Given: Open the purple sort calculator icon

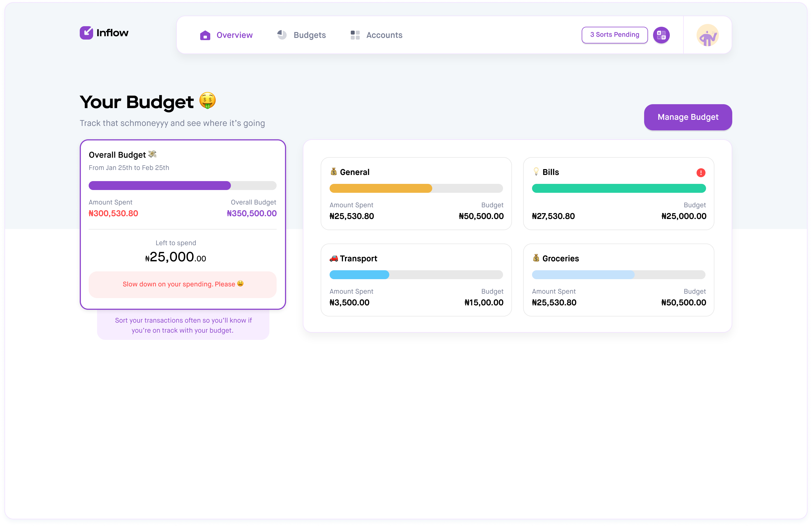Looking at the screenshot, I should (x=661, y=35).
